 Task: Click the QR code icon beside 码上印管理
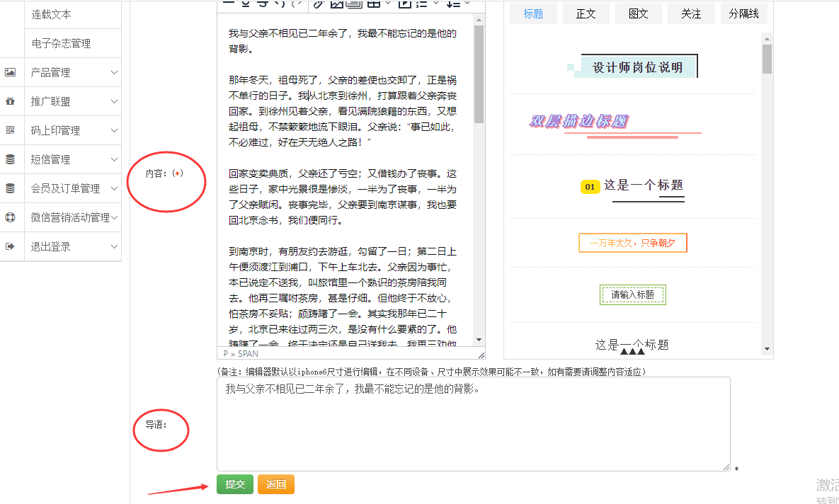(x=10, y=130)
